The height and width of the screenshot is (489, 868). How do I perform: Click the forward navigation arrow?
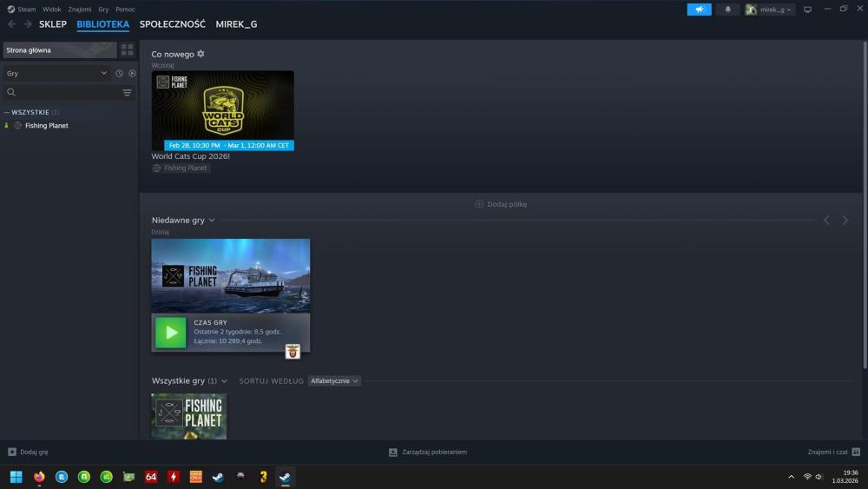pyautogui.click(x=28, y=24)
